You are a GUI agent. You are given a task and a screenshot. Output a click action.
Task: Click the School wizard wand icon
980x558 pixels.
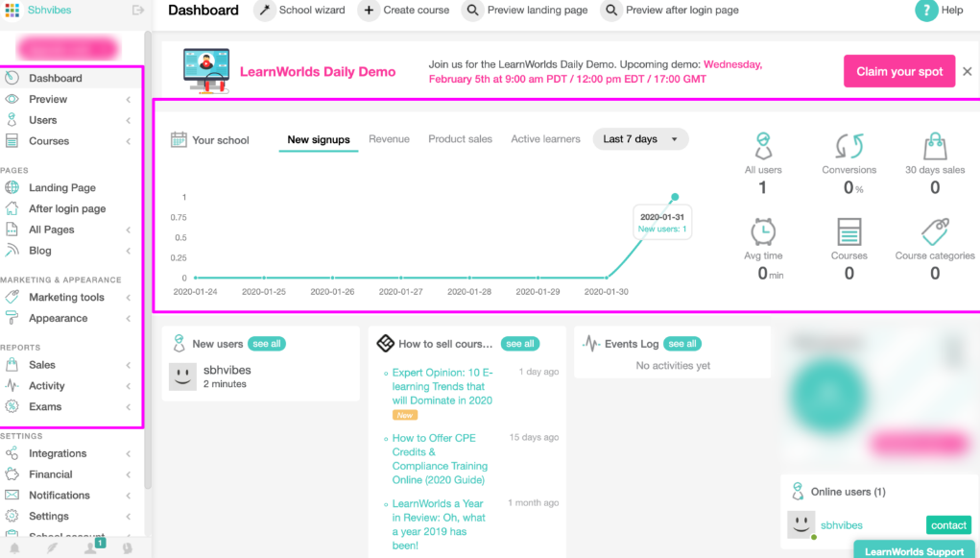tap(264, 11)
